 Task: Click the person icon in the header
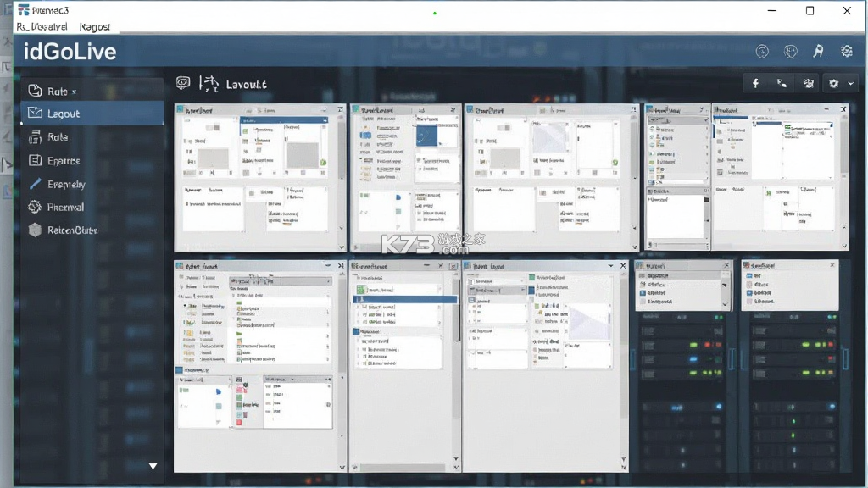pyautogui.click(x=818, y=52)
